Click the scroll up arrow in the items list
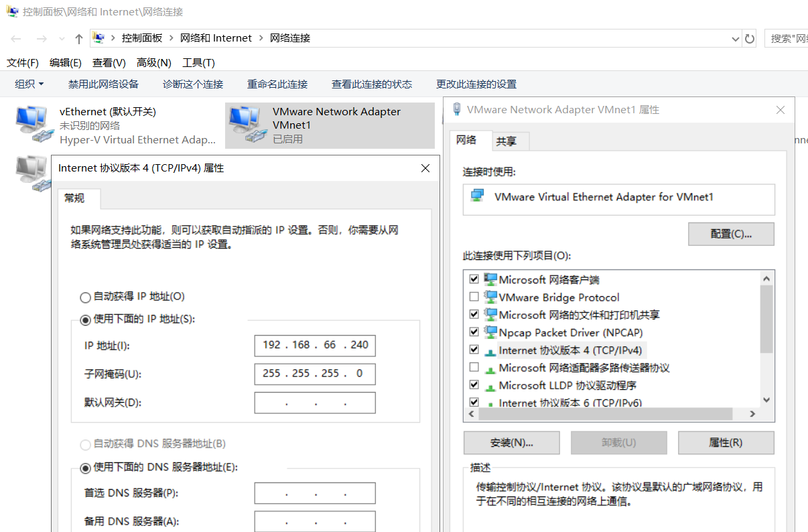 767,277
